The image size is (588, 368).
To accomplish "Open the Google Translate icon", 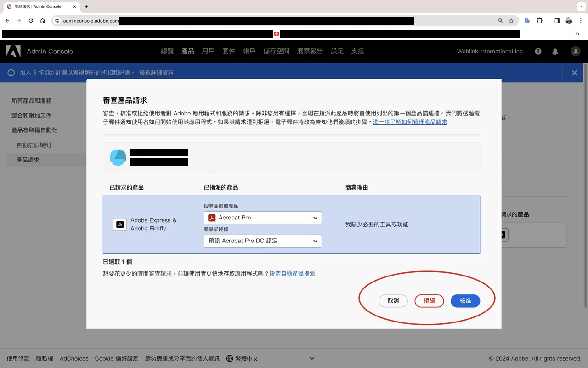I will [527, 21].
